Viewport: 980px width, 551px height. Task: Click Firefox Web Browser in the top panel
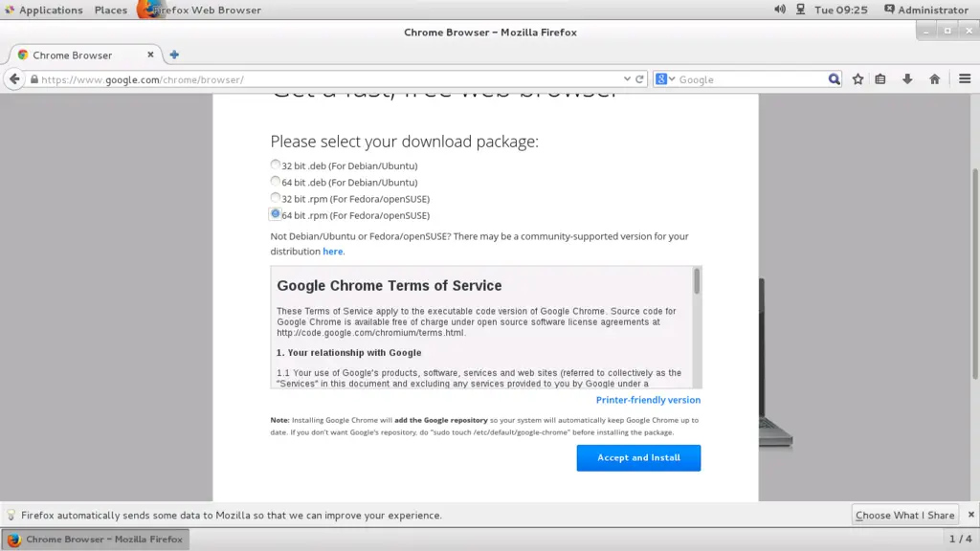(200, 10)
